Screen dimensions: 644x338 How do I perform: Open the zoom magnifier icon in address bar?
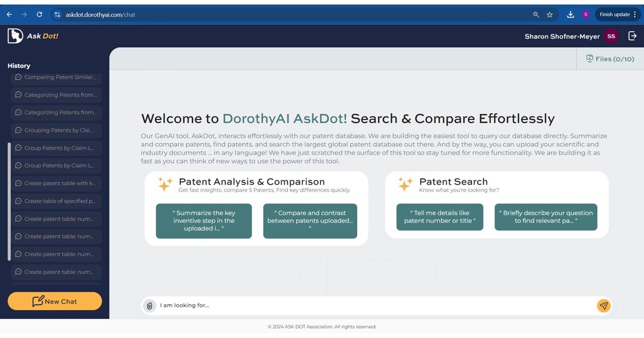(x=536, y=15)
